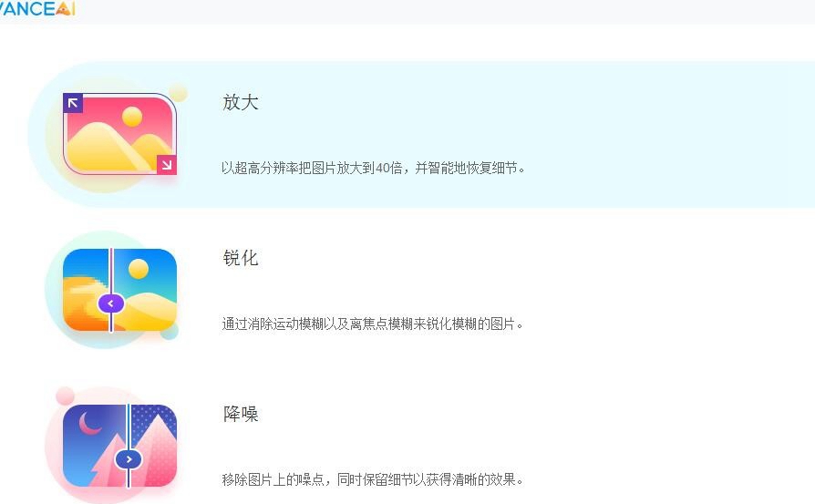815x504 pixels.
Task: Click the bottom-right pink arrow on enlarge icon
Action: tap(167, 165)
